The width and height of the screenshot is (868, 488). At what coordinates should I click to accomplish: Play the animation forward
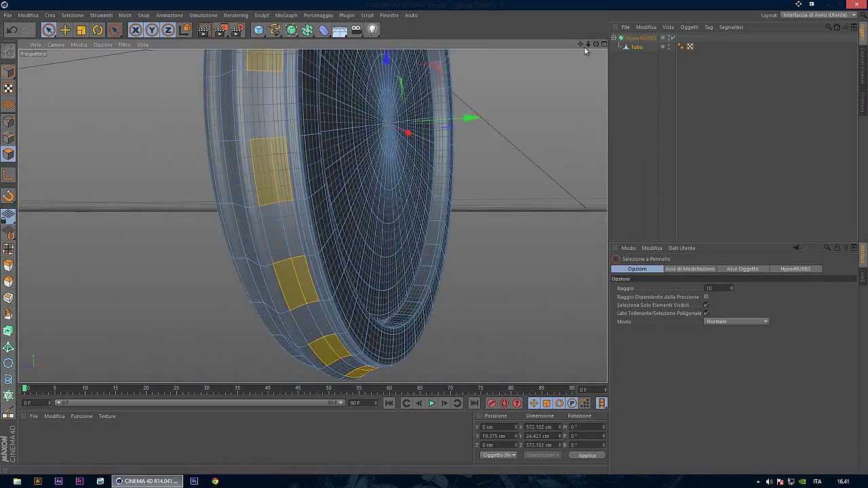[431, 403]
